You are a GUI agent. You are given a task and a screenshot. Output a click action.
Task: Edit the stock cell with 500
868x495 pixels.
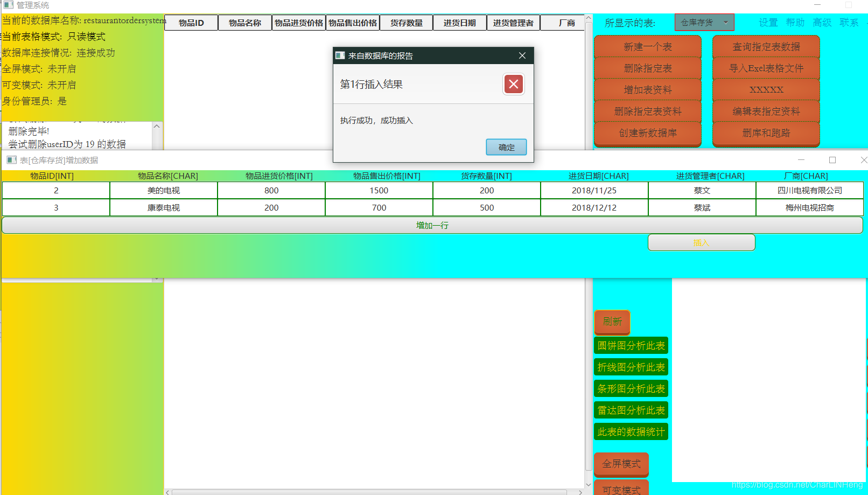coord(487,208)
